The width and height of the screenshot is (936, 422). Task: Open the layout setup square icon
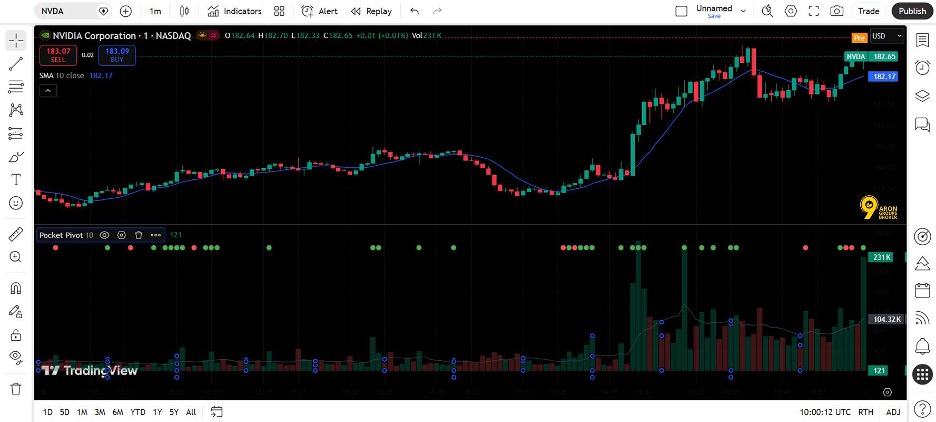[681, 11]
